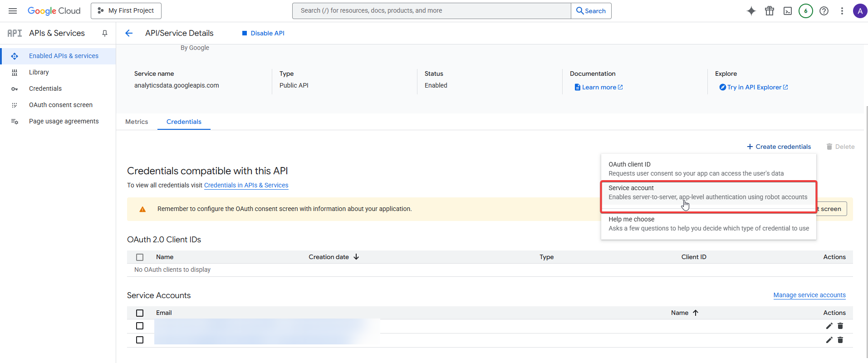The image size is (868, 363).
Task: Open the My First Project selector
Action: click(126, 11)
